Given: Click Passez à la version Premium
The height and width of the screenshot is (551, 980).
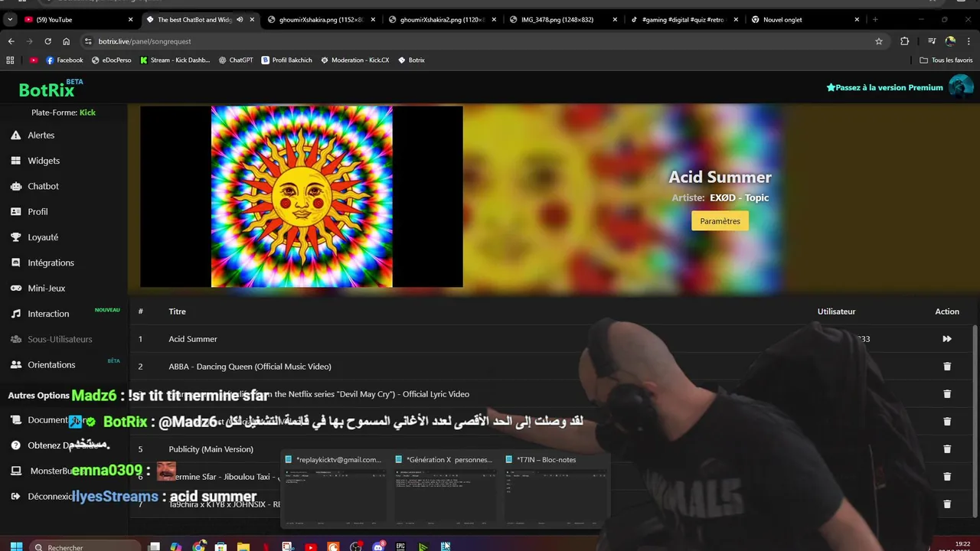Looking at the screenshot, I should [x=884, y=87].
